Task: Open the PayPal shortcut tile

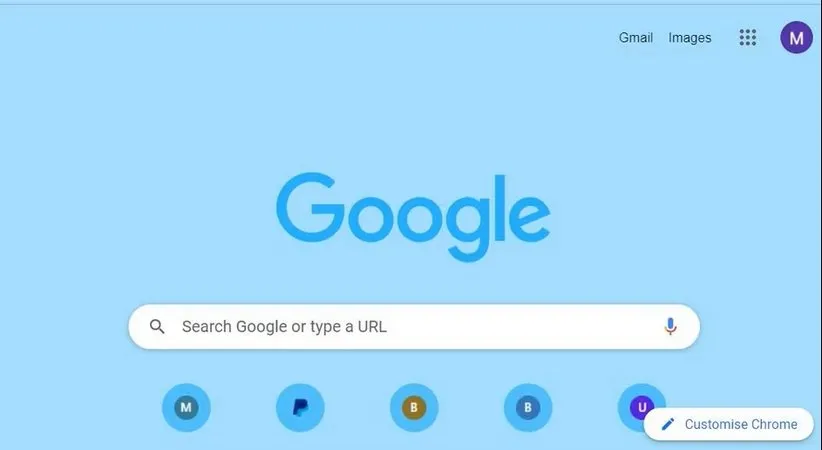Action: click(300, 408)
